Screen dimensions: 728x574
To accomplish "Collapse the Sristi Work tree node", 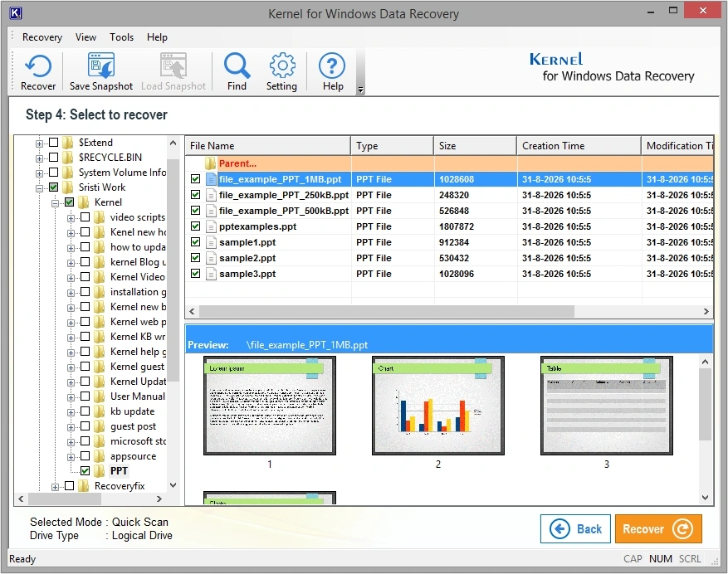I will click(40, 188).
